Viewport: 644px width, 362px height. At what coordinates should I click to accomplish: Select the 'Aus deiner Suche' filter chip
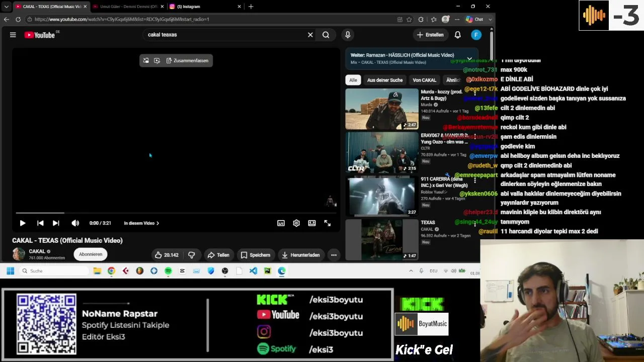[x=385, y=80]
